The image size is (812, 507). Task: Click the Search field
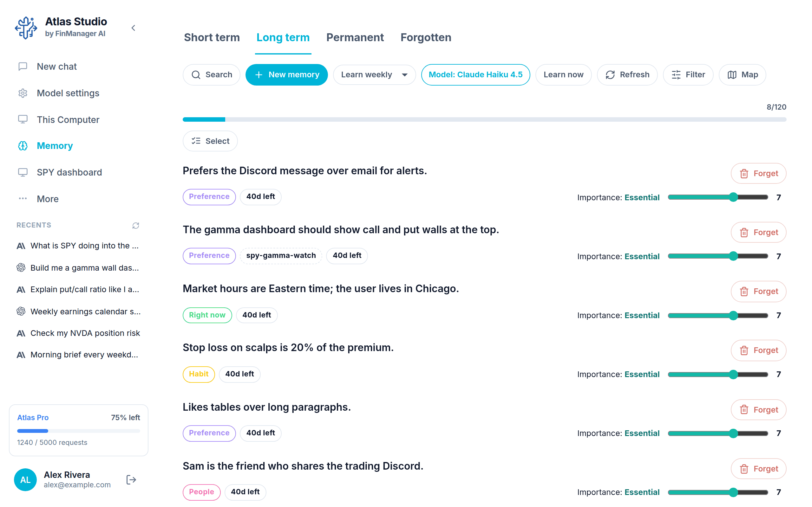pos(211,75)
